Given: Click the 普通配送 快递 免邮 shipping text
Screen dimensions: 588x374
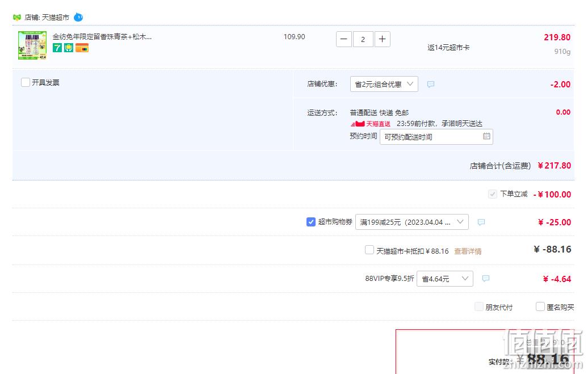Looking at the screenshot, I should point(379,112).
